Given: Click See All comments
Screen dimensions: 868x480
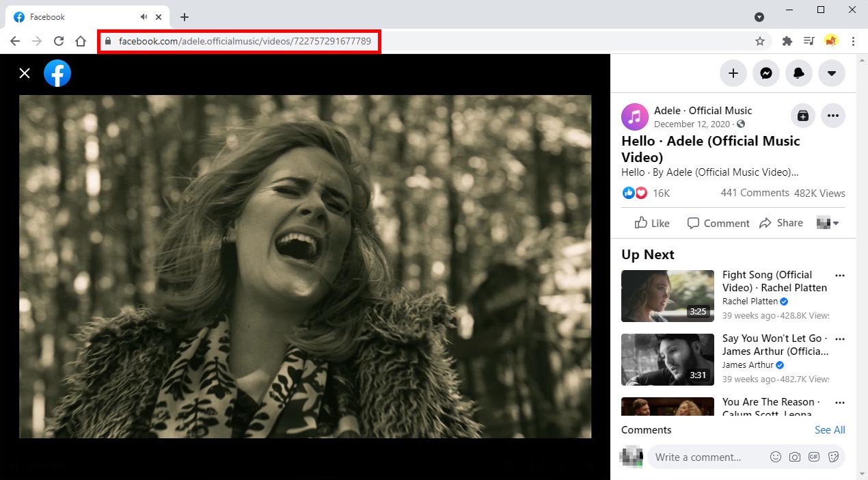Looking at the screenshot, I should (x=830, y=430).
